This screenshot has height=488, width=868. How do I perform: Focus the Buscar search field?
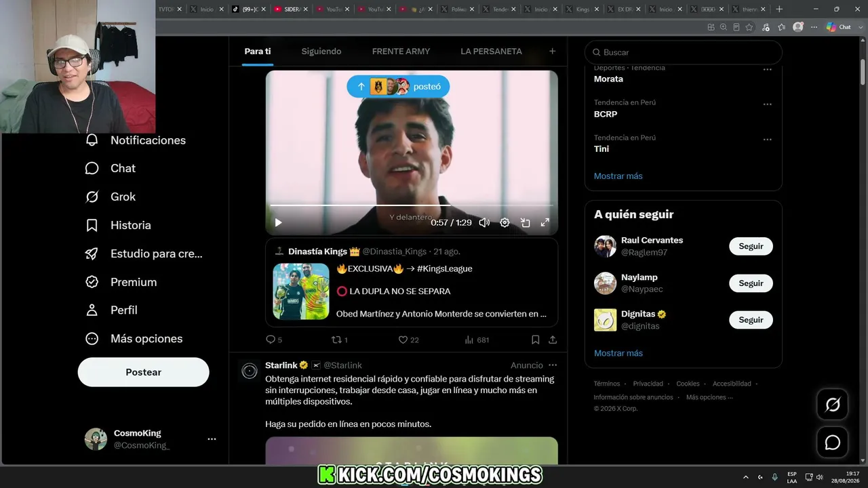point(684,52)
